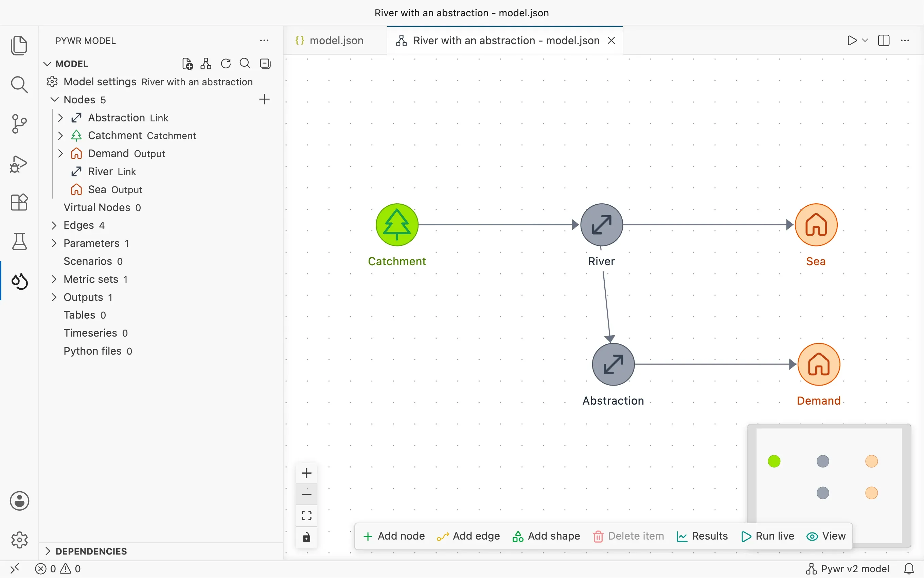Expand the Parameters group

point(54,243)
